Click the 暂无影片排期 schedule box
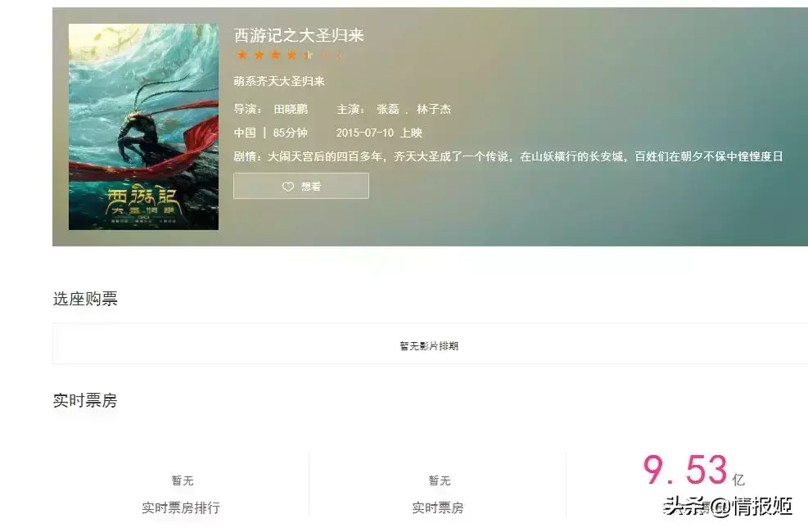 pos(430,344)
